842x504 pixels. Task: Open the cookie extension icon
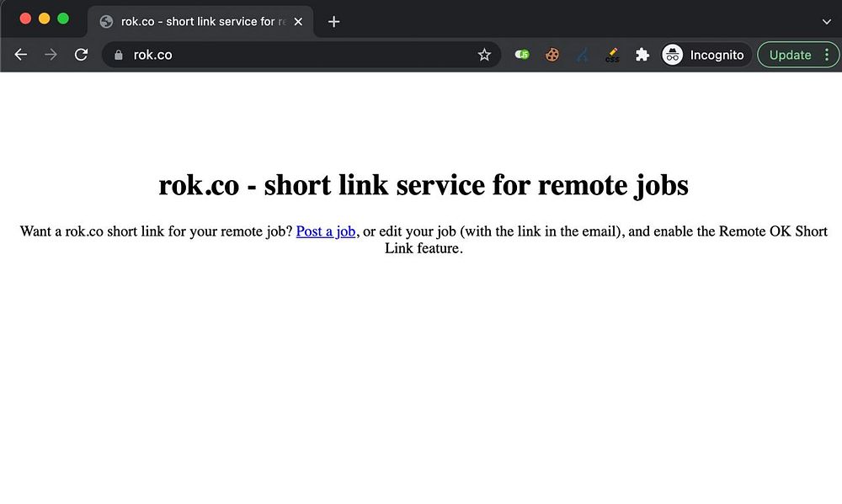[x=552, y=55]
